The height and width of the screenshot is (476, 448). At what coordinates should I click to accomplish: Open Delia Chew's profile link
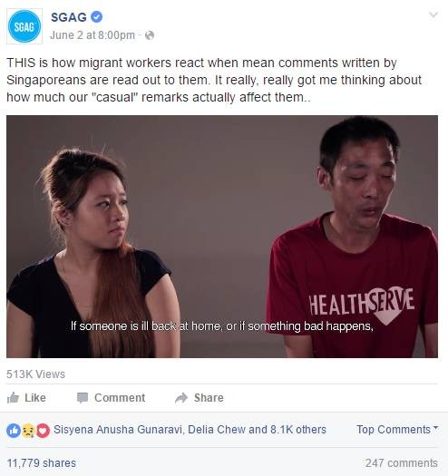click(217, 430)
